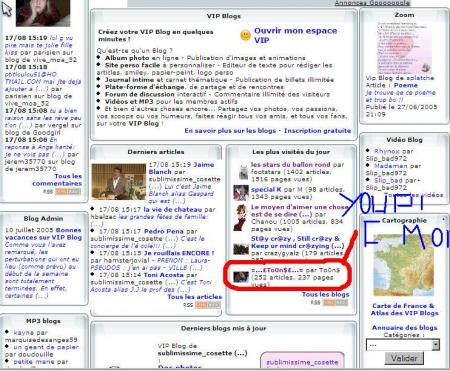This screenshot has width=450, height=371.
Task: Click the special K blog avatar
Action: [241, 193]
